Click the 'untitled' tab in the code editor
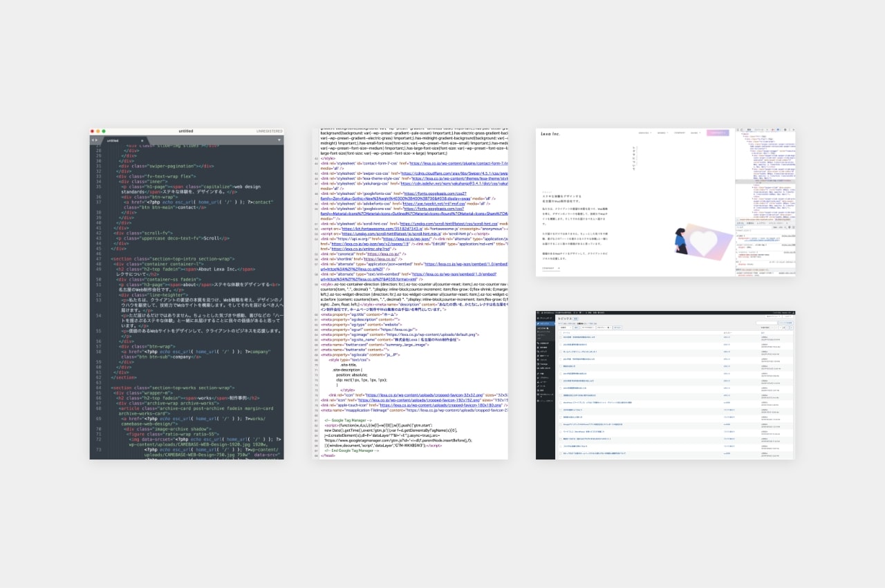Screen dimensions: 885x588 113,140
